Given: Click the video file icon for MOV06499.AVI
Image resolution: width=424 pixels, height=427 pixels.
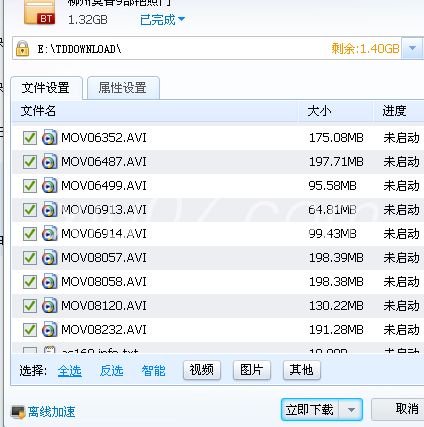Looking at the screenshot, I should 49,185.
